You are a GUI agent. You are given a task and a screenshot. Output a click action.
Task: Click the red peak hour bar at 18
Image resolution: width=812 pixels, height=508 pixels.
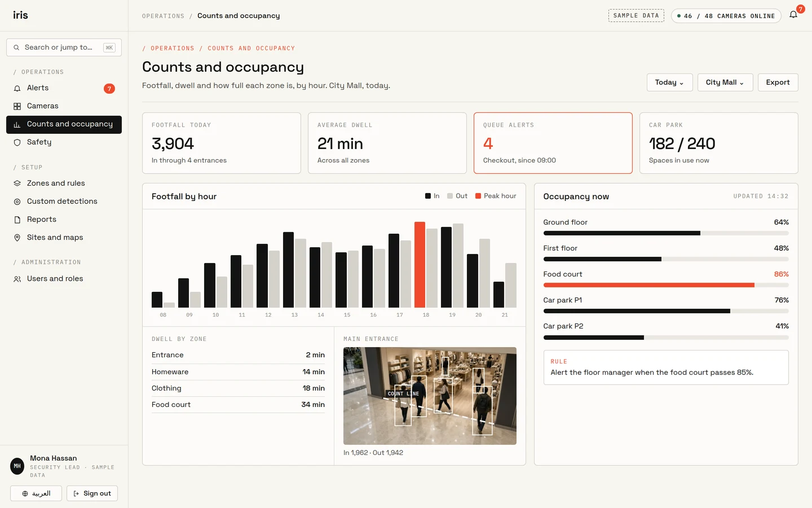(x=420, y=265)
